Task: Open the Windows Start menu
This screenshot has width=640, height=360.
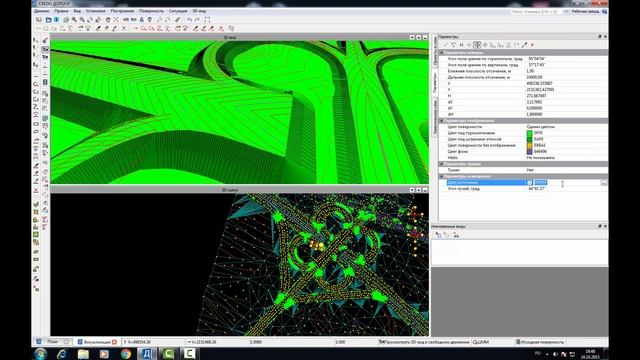Action: coord(40,354)
